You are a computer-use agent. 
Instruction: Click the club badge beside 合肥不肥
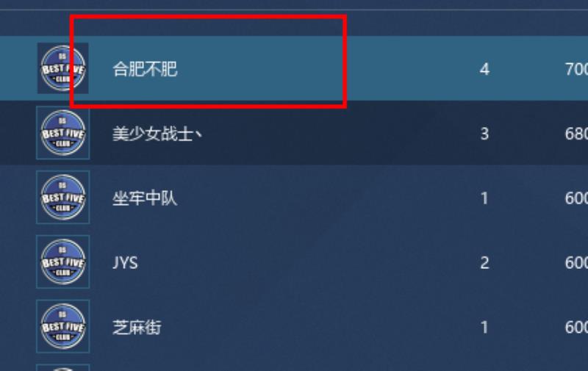(63, 68)
